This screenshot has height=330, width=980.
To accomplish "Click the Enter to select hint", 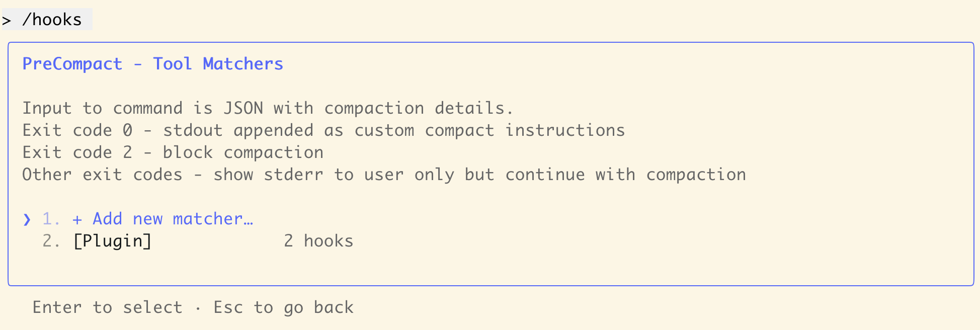I will click(x=108, y=307).
